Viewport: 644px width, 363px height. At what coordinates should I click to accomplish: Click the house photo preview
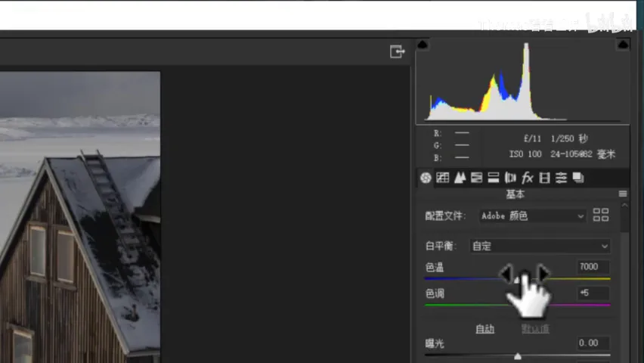pyautogui.click(x=80, y=217)
